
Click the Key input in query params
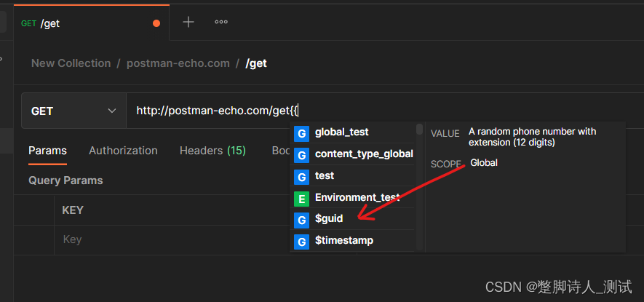(205, 239)
